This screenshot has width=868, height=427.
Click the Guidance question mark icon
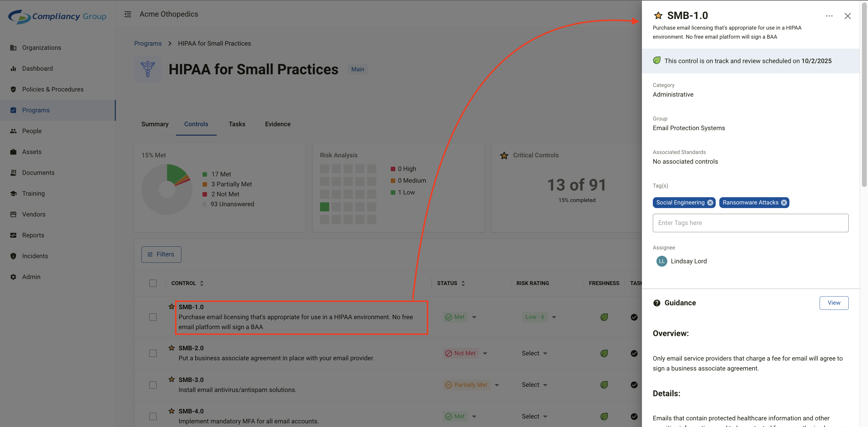tap(656, 303)
